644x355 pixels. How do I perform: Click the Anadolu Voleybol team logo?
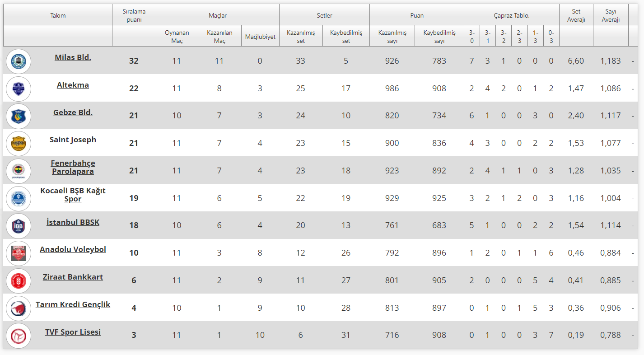point(19,253)
